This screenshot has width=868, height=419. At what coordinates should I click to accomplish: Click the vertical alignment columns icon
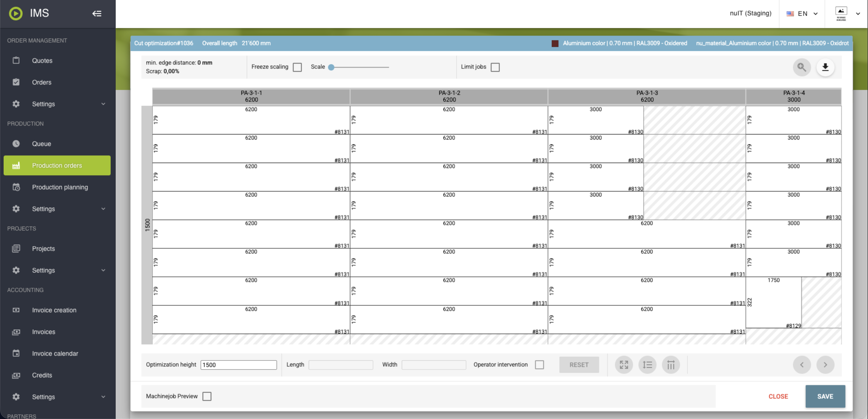coord(671,365)
